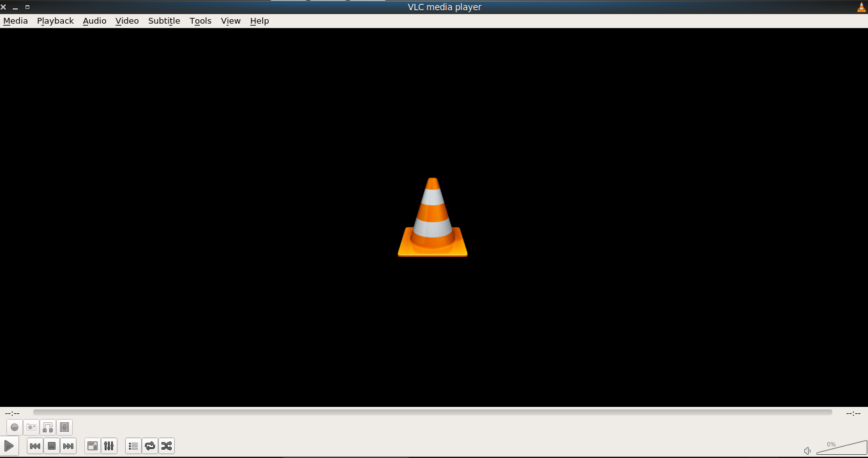Click the elapsed time label

pyautogui.click(x=12, y=413)
